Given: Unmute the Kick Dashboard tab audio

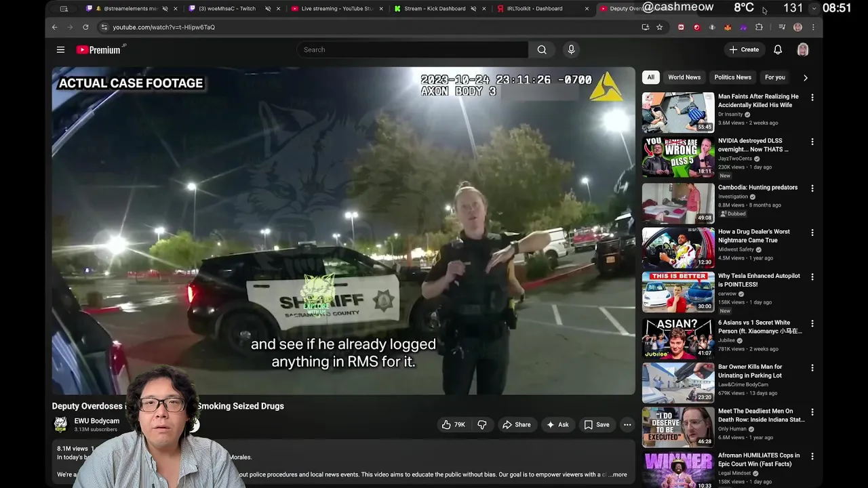Looking at the screenshot, I should (473, 9).
